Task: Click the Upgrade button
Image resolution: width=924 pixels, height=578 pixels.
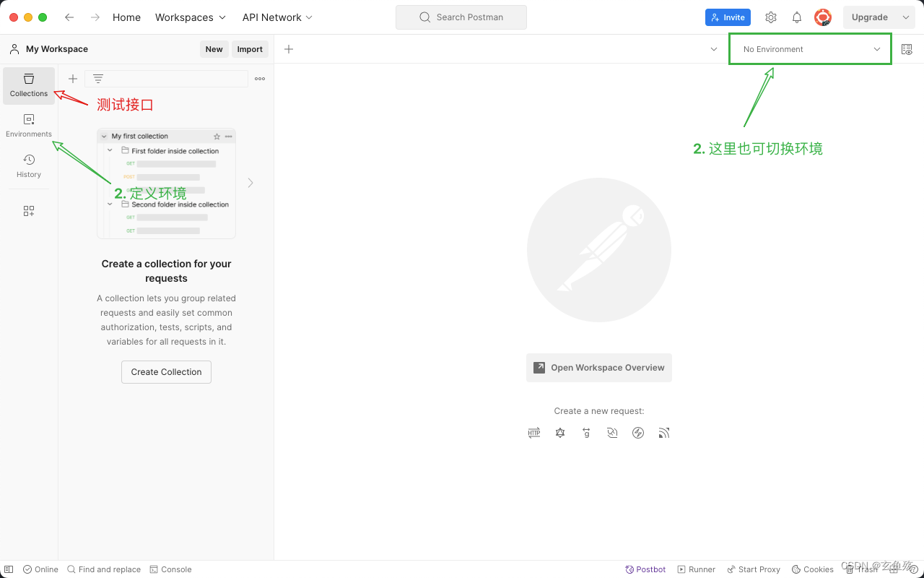Action: point(870,17)
